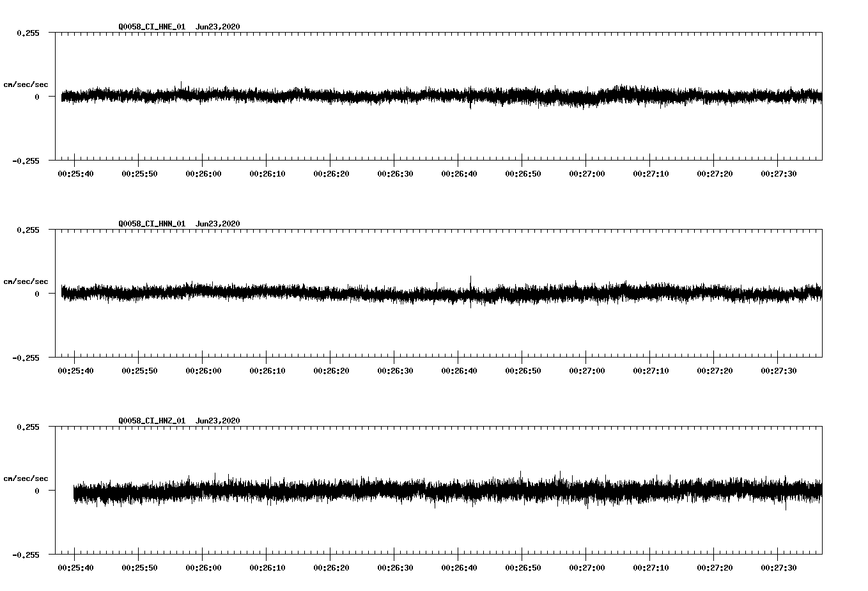Click the 00:26:50 time label under HNZ plot
This screenshot has width=868, height=591.
[523, 567]
